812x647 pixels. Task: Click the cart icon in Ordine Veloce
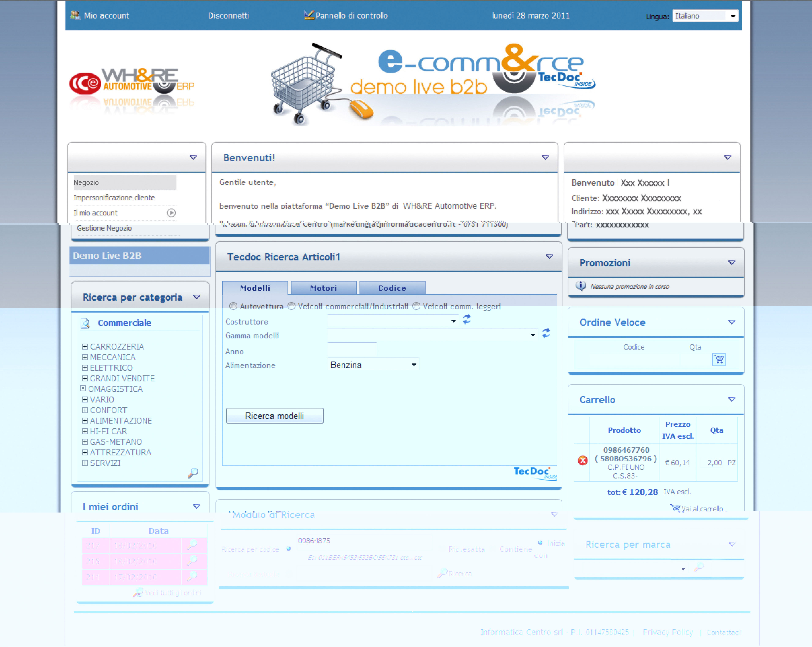719,359
